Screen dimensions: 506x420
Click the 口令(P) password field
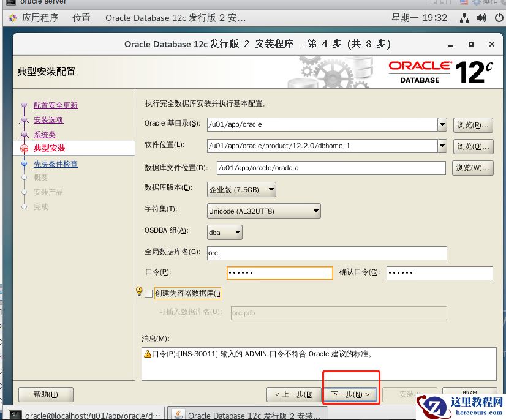[280, 273]
